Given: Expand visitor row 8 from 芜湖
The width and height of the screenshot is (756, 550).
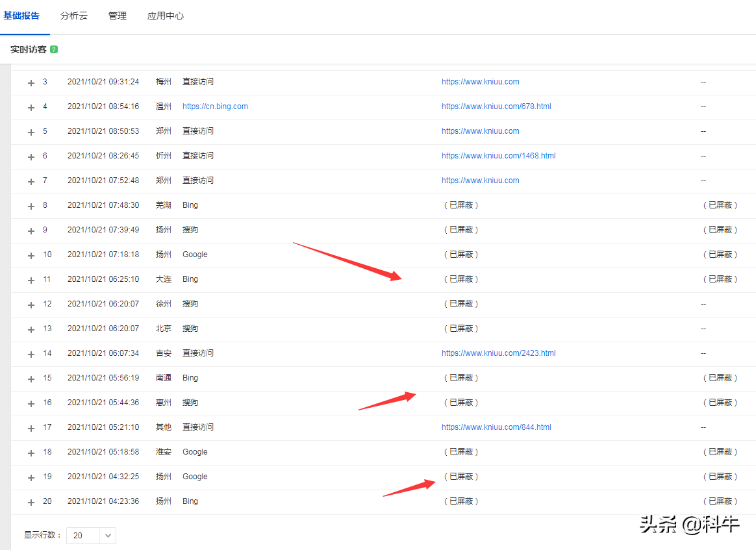Looking at the screenshot, I should coord(31,206).
